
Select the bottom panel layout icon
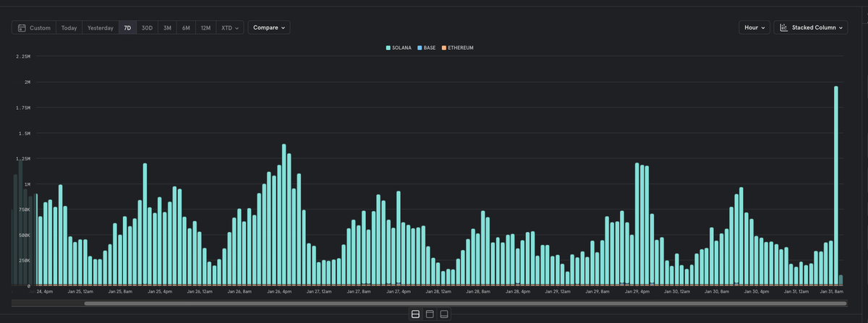click(444, 314)
